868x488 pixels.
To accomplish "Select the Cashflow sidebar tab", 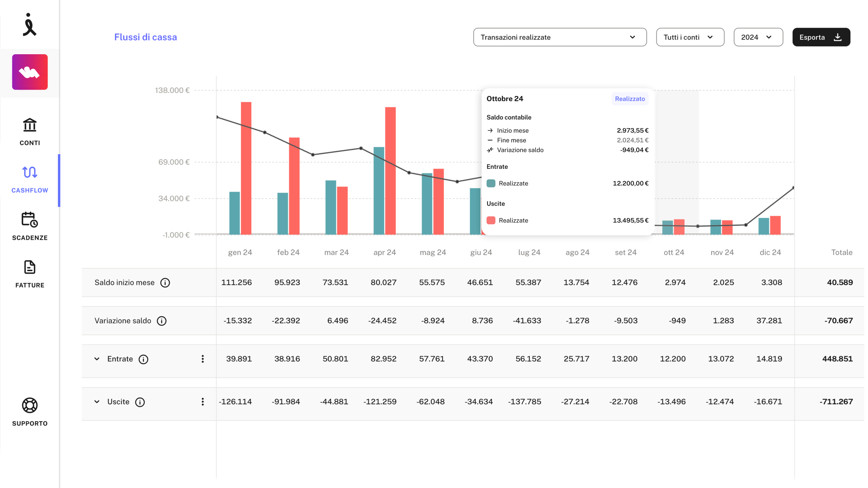I will [30, 180].
